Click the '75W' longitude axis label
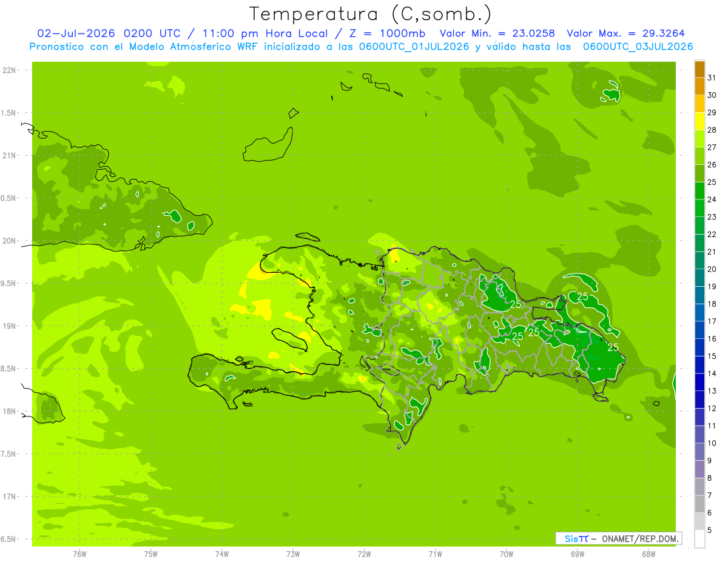 coord(151,554)
